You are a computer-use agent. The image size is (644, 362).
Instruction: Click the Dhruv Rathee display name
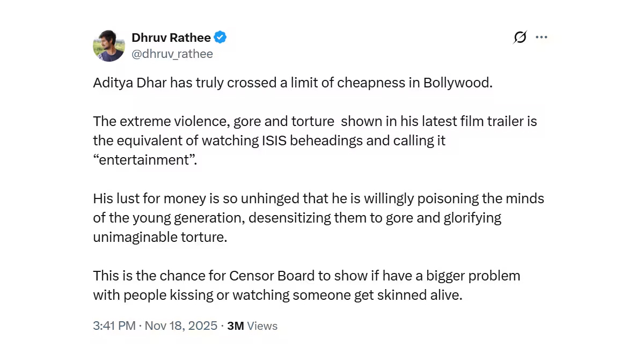point(171,38)
